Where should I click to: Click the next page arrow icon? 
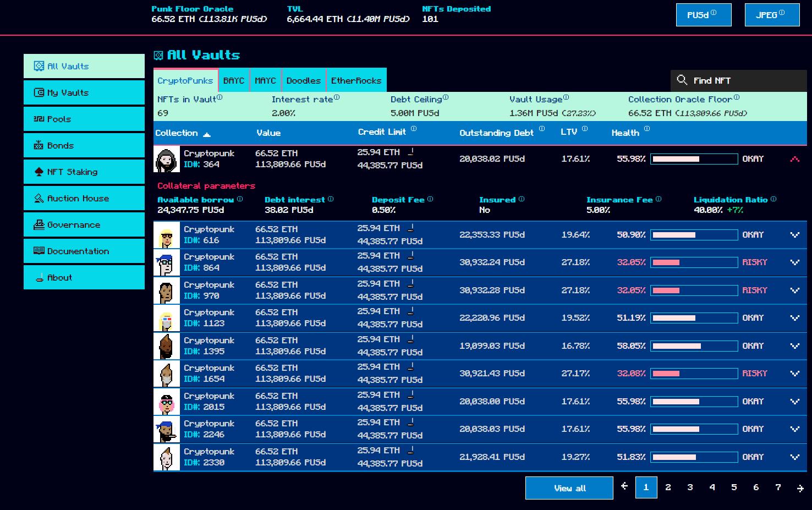[800, 487]
